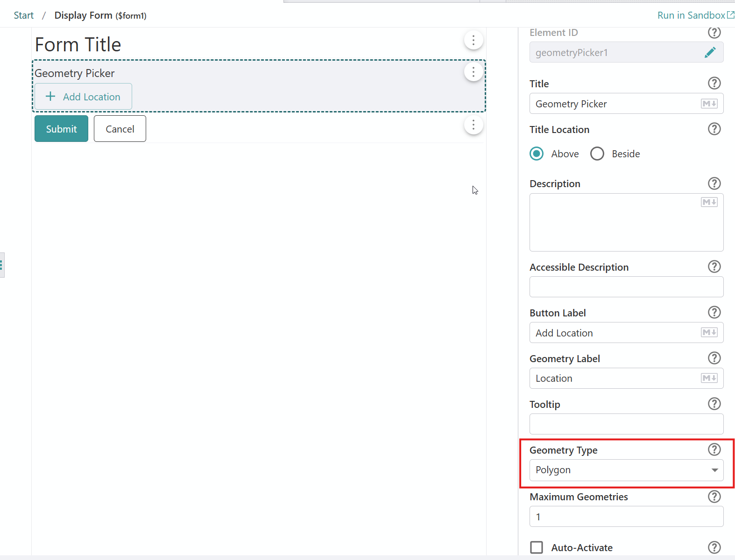
Task: Open the Geometry Picker three-dot options menu
Action: 473,72
